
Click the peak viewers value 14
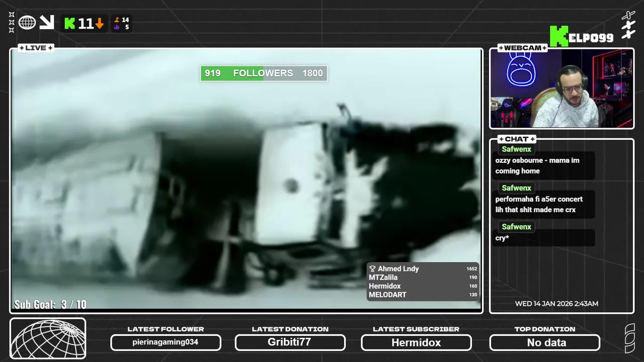point(125,20)
